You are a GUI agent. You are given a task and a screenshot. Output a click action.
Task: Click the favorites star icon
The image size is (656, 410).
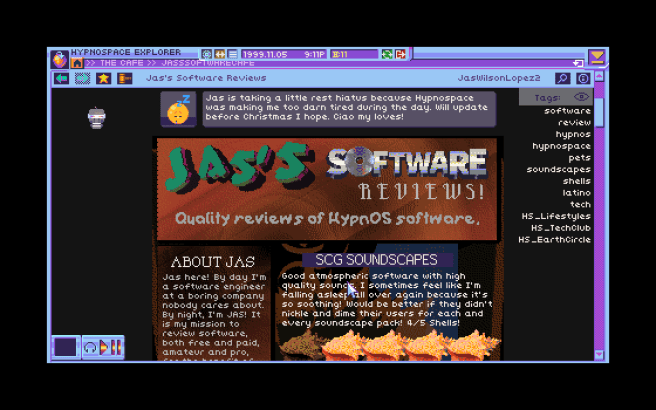pos(103,78)
